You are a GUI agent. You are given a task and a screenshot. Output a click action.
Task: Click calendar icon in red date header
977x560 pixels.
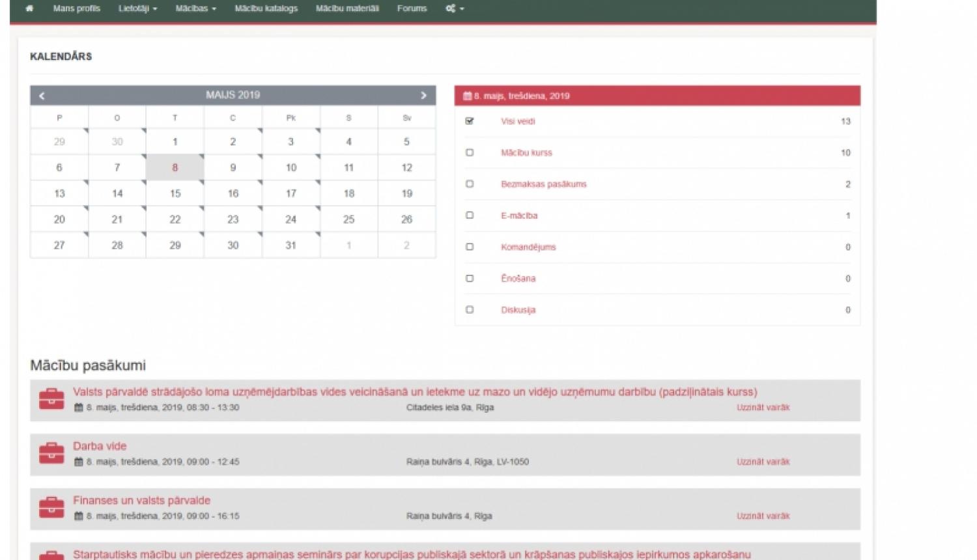[467, 96]
